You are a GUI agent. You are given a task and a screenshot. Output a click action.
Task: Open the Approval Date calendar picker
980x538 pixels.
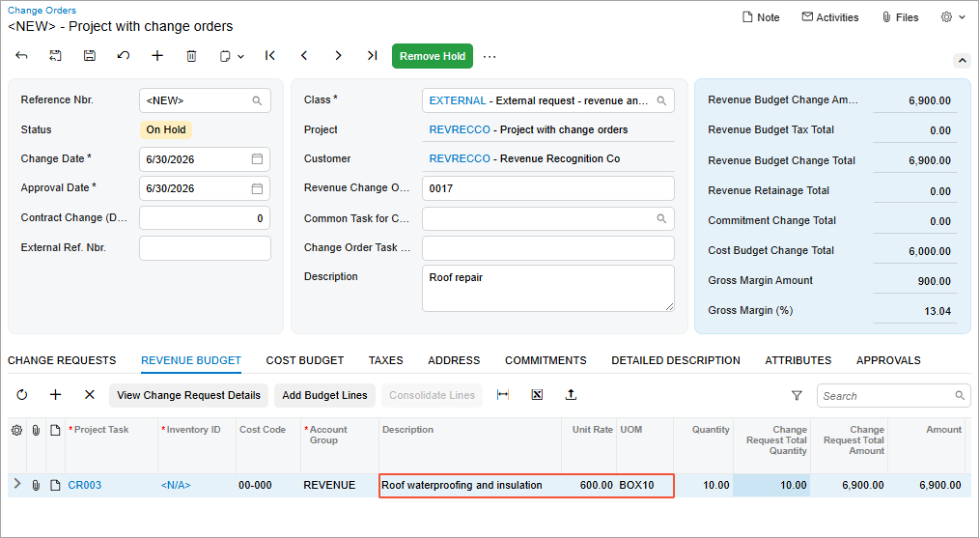pos(257,188)
